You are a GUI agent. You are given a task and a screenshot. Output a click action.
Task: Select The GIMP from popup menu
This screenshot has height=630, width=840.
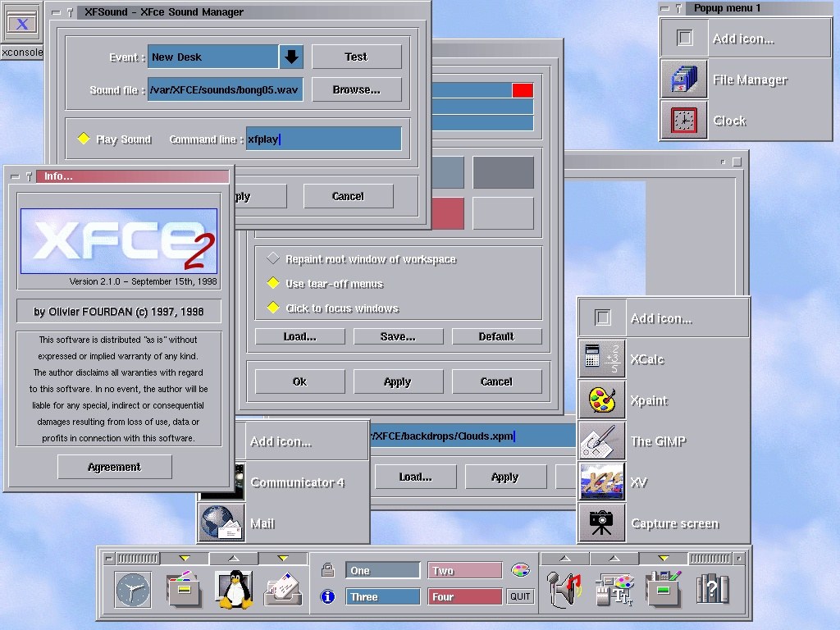coord(658,441)
